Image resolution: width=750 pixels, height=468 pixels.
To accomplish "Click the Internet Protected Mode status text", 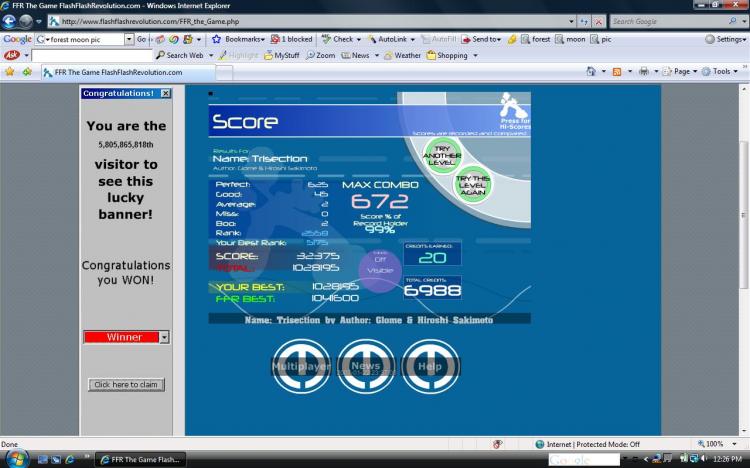I will [x=593, y=444].
